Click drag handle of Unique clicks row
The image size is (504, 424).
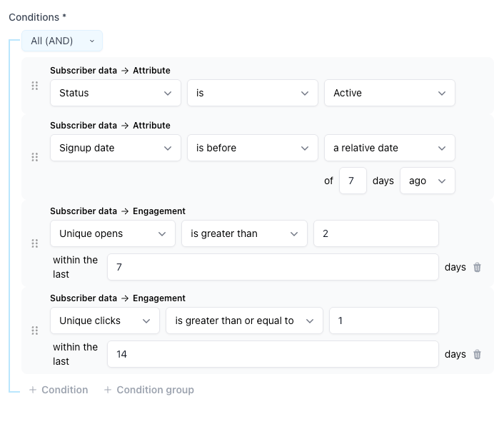click(x=34, y=330)
